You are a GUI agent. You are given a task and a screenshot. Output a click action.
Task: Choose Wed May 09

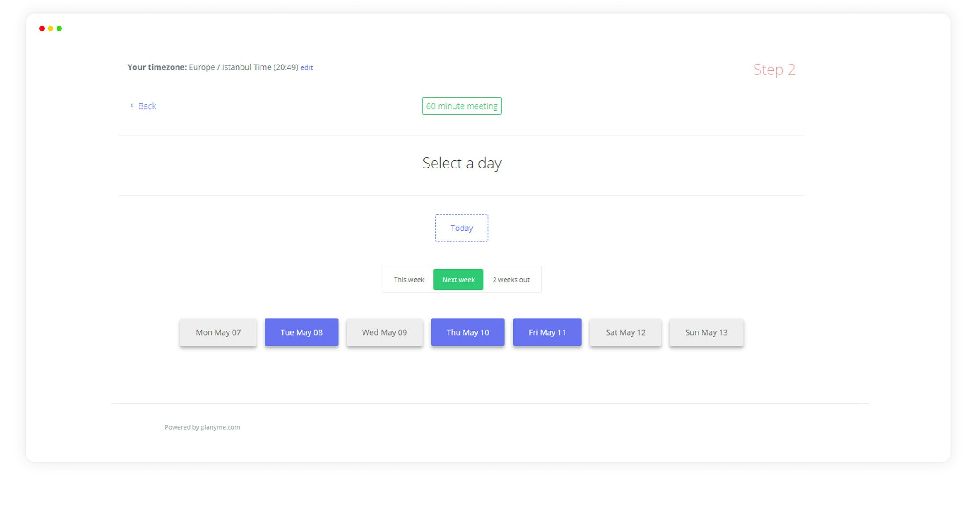pyautogui.click(x=384, y=332)
